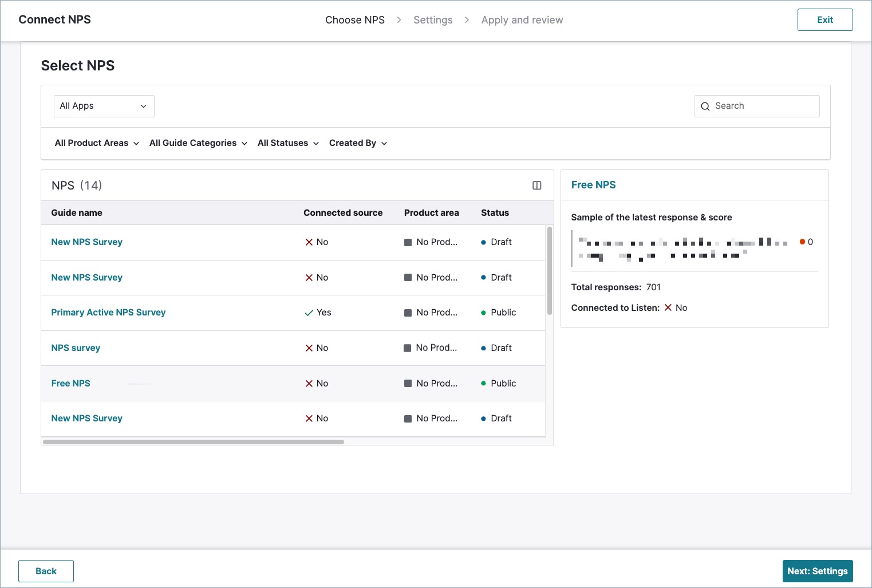This screenshot has width=872, height=588.
Task: Go to the Apply and review step
Action: point(522,20)
